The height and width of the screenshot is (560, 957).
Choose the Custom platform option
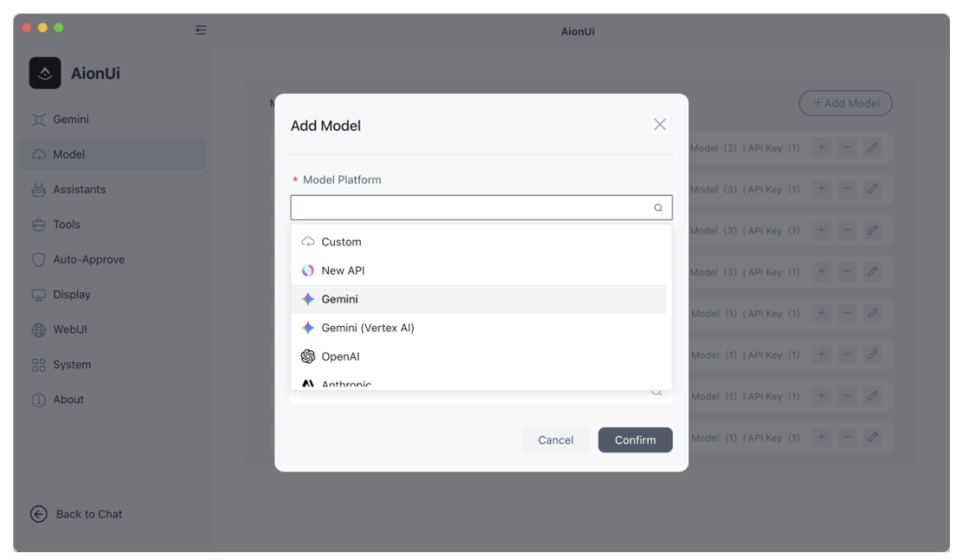coord(341,242)
